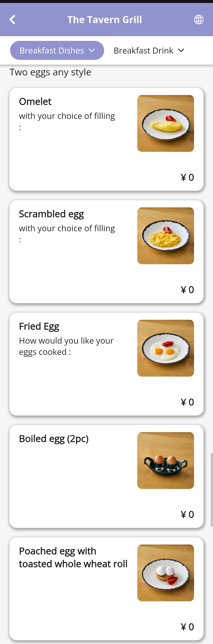The image size is (213, 644).
Task: Tap the Fried Egg title
Action: coord(39,326)
